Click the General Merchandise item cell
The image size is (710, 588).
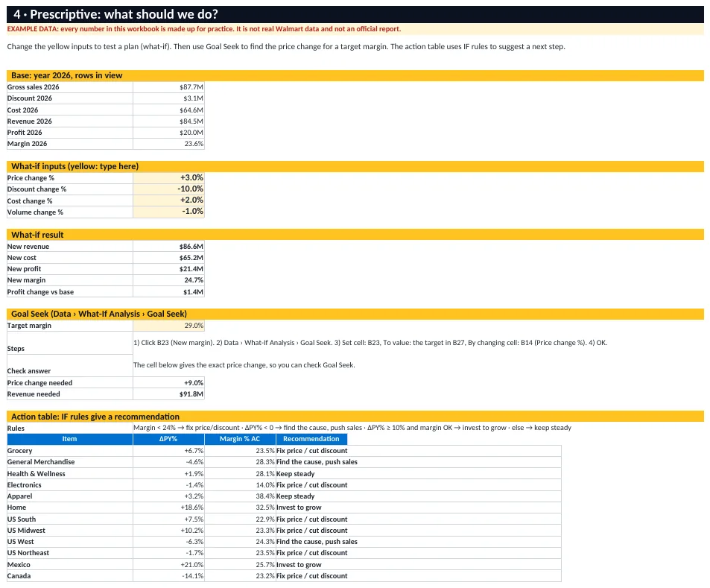pyautogui.click(x=70, y=462)
